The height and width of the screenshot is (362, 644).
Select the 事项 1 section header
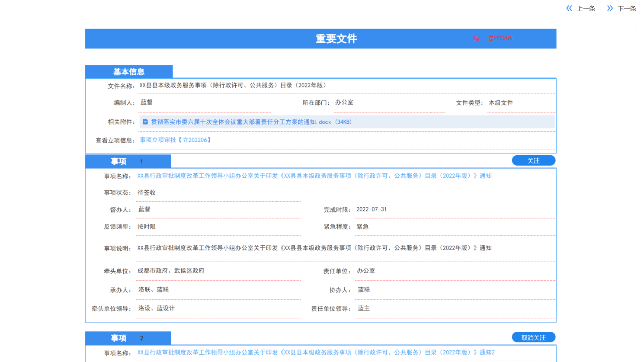pos(128,161)
